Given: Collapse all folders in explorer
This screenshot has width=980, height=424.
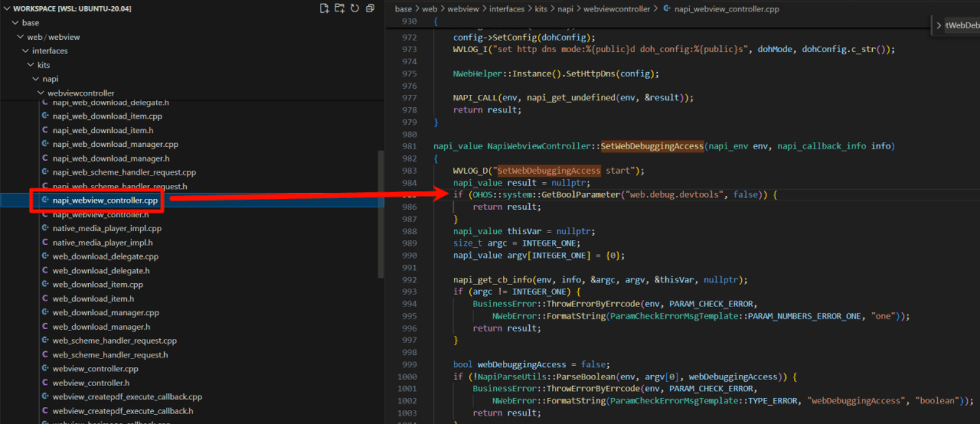Looking at the screenshot, I should pyautogui.click(x=370, y=9).
